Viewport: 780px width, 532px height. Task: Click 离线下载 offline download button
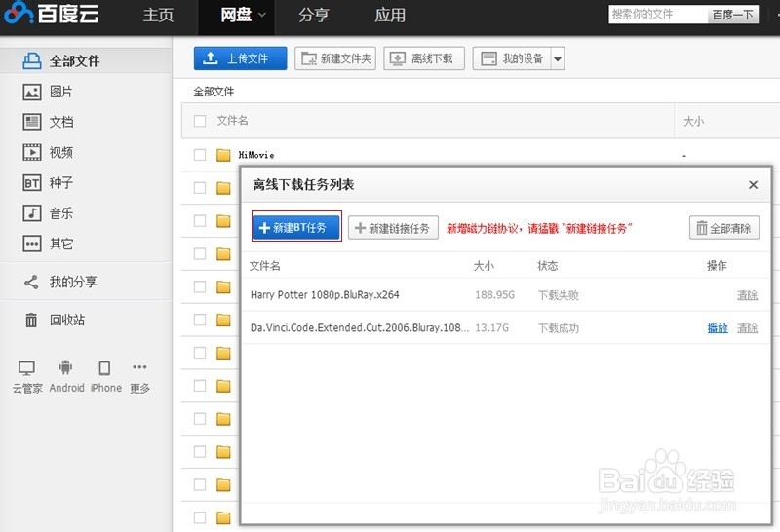coord(424,58)
